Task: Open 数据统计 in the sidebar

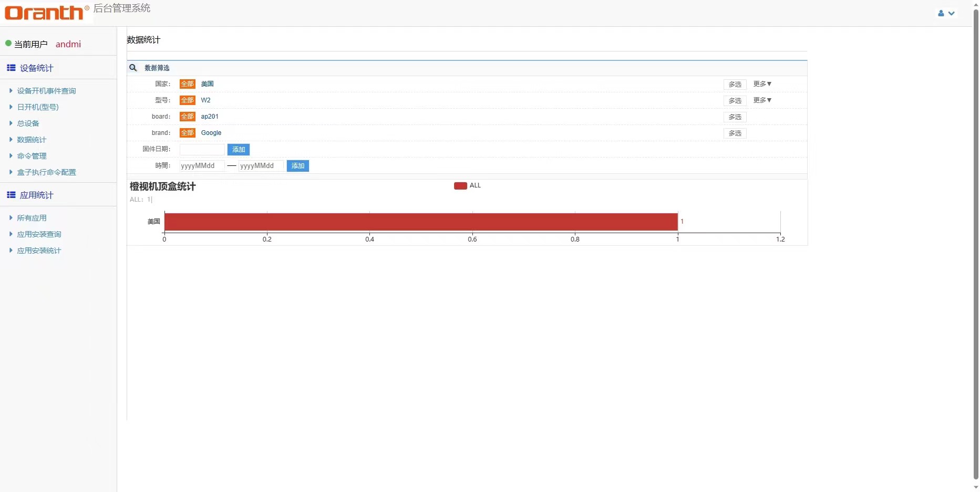Action: pyautogui.click(x=32, y=140)
